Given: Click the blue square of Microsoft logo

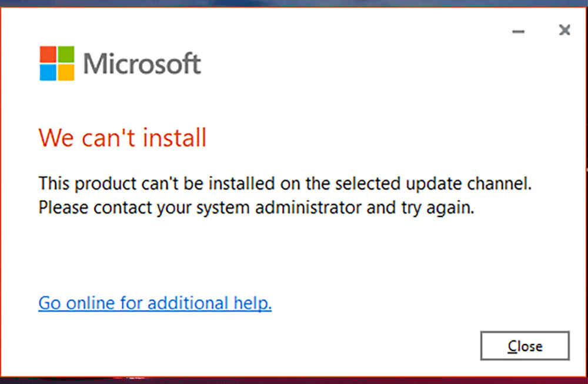Looking at the screenshot, I should (48, 72).
